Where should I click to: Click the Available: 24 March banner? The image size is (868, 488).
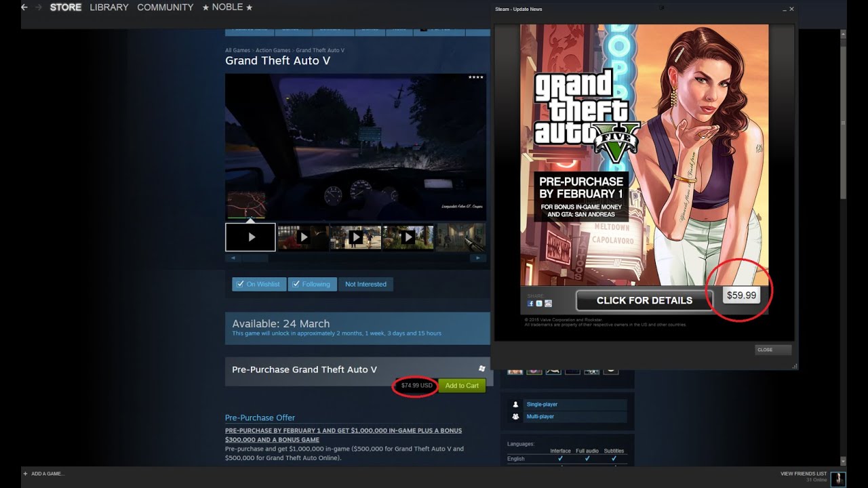click(357, 328)
